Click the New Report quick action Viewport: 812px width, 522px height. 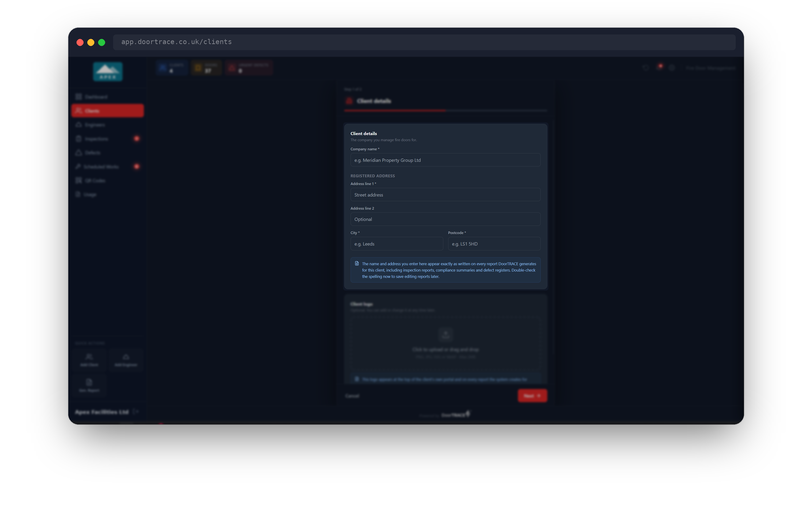pyautogui.click(x=89, y=386)
